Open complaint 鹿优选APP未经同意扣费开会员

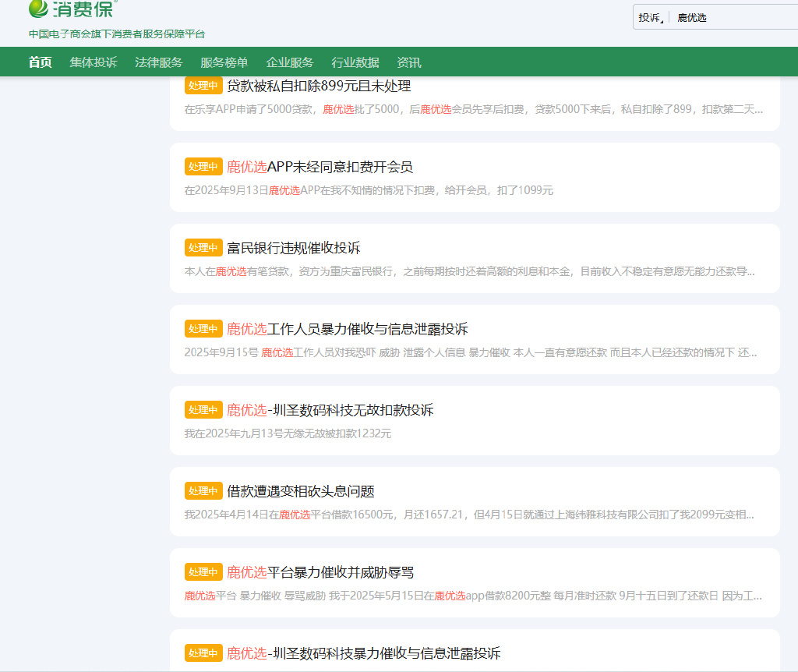[320, 167]
